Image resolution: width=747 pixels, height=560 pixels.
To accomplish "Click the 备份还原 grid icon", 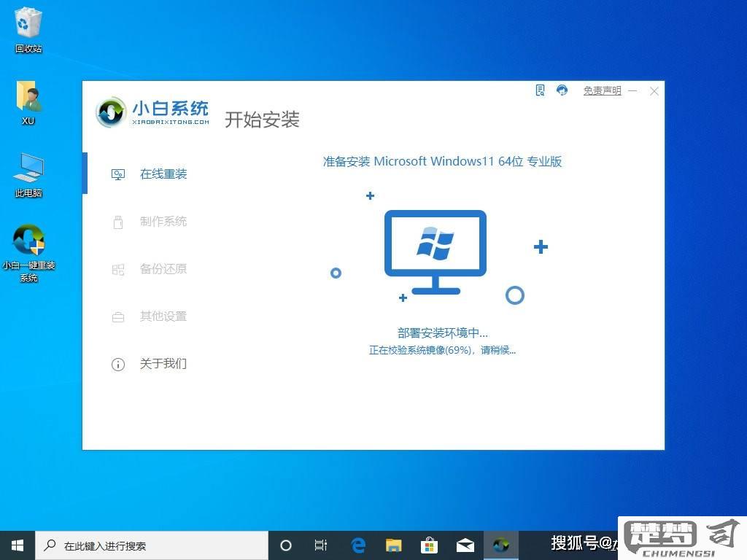I will tap(118, 270).
